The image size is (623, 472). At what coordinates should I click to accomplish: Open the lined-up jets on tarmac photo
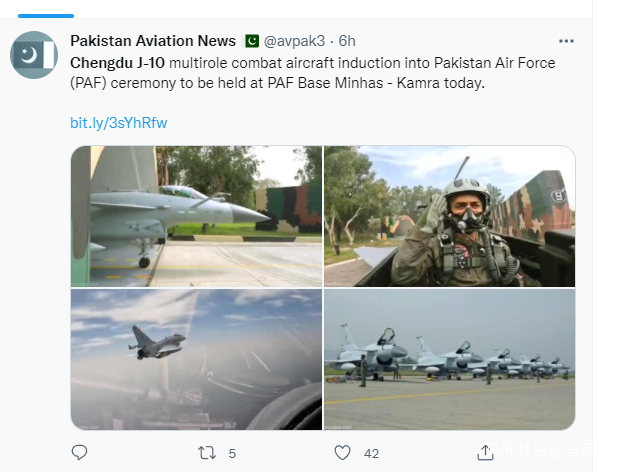point(449,360)
